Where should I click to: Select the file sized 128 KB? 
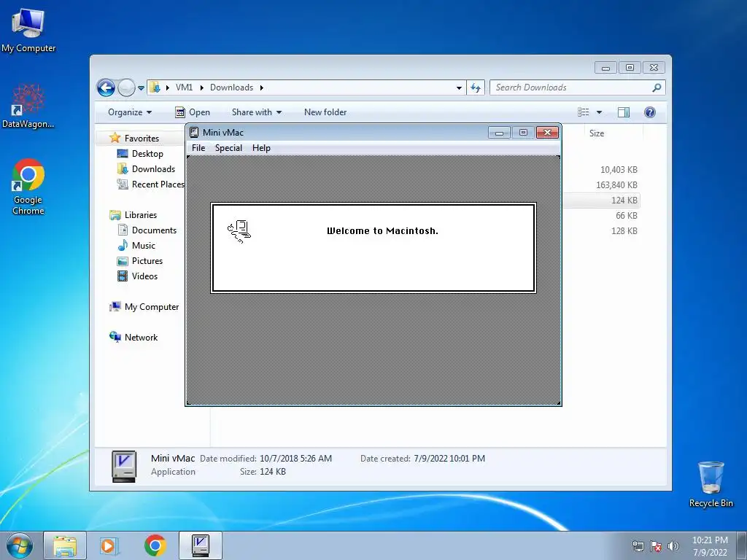point(624,231)
